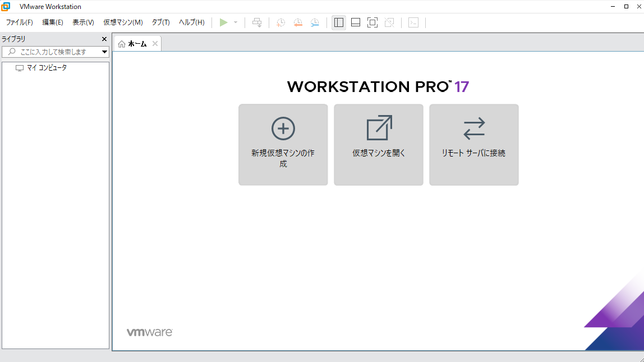The height and width of the screenshot is (362, 644).
Task: Click the send Ctrl+Alt+Del icon
Action: [257, 22]
